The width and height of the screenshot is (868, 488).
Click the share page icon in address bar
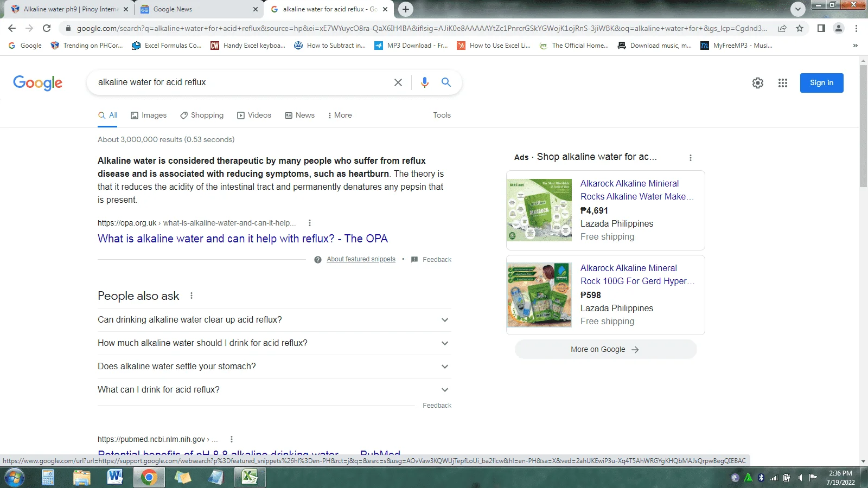pos(782,28)
